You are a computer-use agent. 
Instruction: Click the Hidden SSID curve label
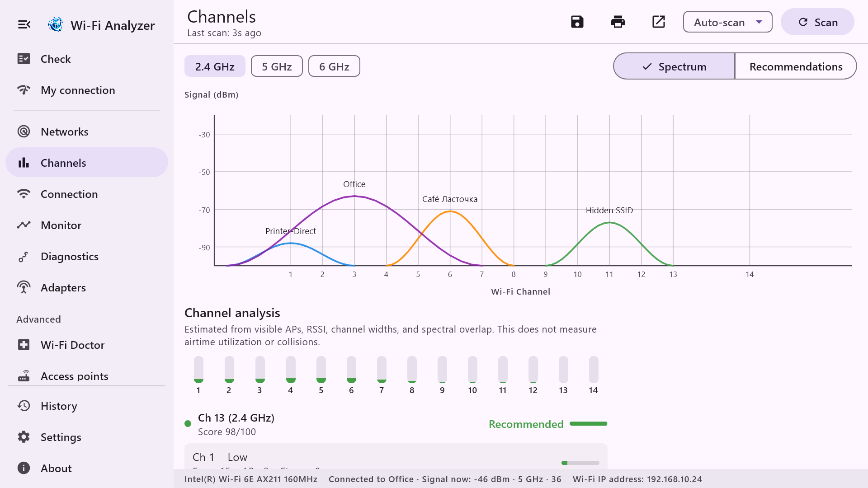pyautogui.click(x=609, y=210)
